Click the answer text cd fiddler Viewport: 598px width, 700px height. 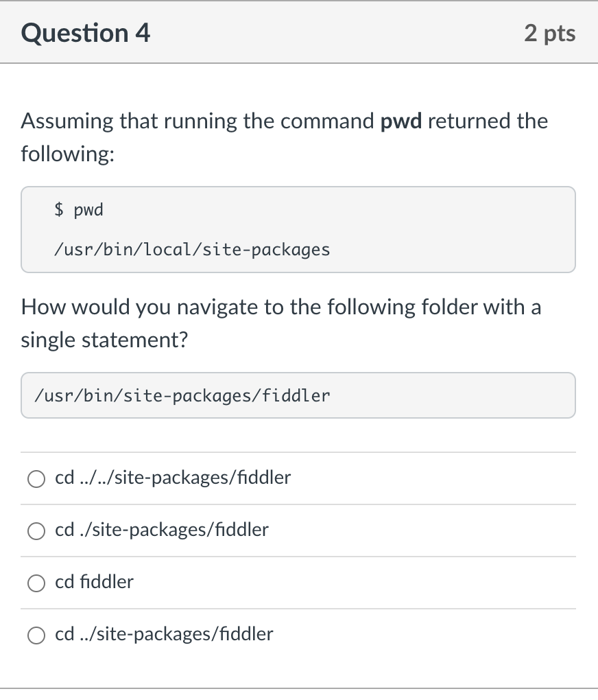94,582
